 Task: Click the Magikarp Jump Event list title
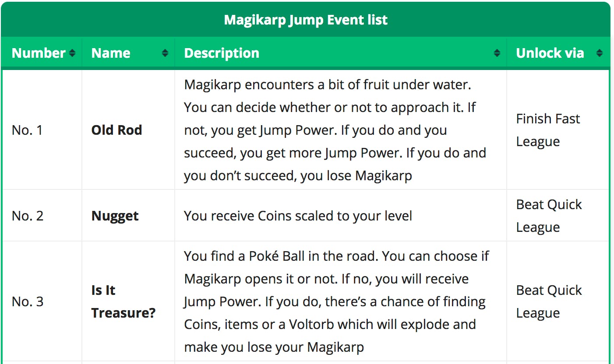click(x=306, y=20)
